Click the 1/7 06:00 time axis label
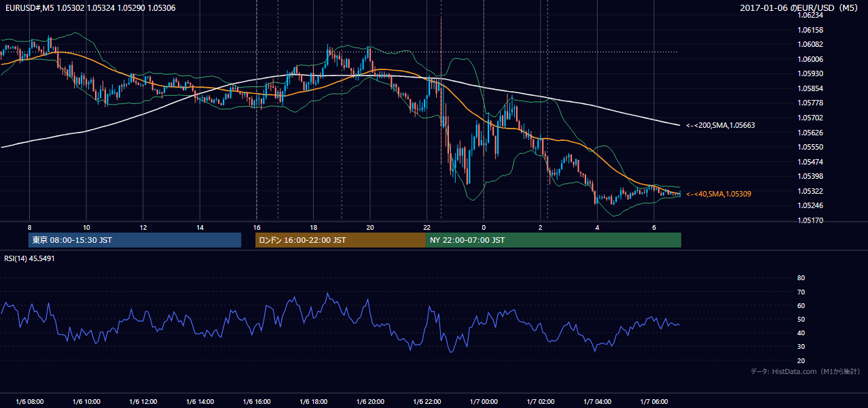Viewport: 868px width, 408px height. [653, 401]
